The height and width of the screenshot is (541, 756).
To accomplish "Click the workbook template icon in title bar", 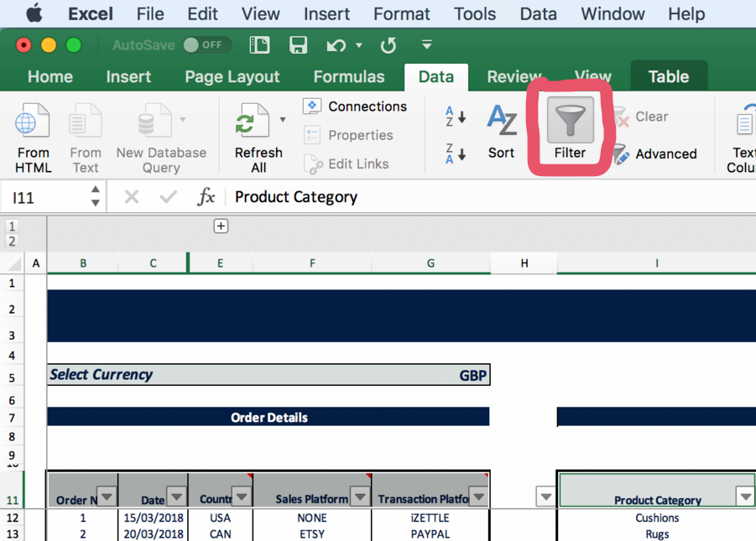I will point(259,45).
